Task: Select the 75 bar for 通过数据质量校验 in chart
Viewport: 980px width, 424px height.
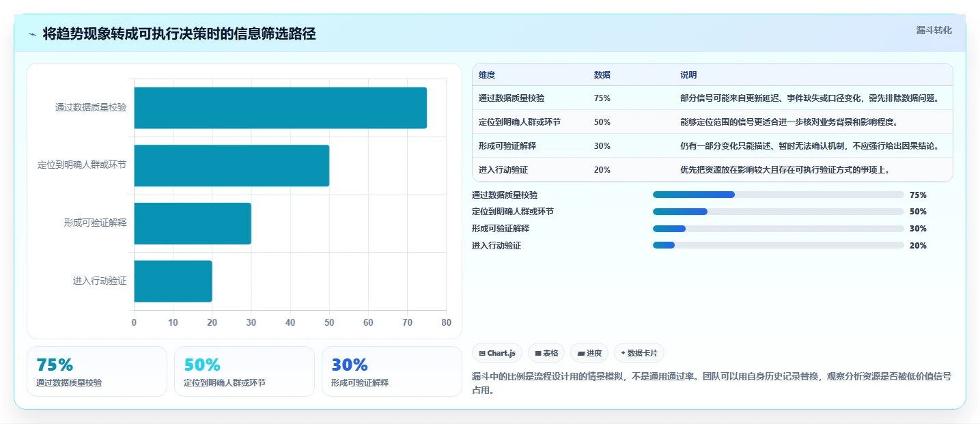Action: point(280,108)
